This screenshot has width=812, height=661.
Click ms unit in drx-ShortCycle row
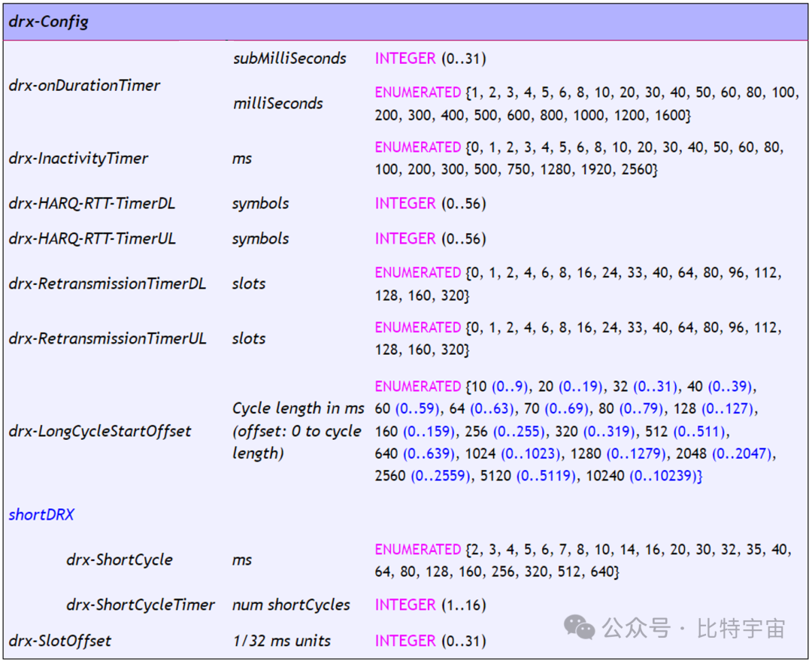[242, 560]
